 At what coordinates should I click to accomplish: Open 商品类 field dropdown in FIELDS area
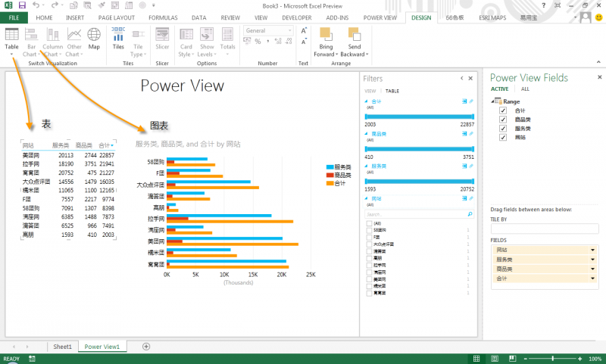point(592,269)
